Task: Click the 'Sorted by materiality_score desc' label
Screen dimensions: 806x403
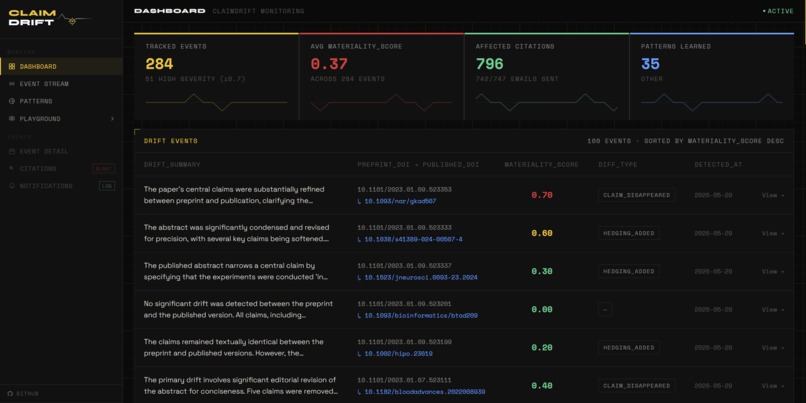Action: pos(714,141)
